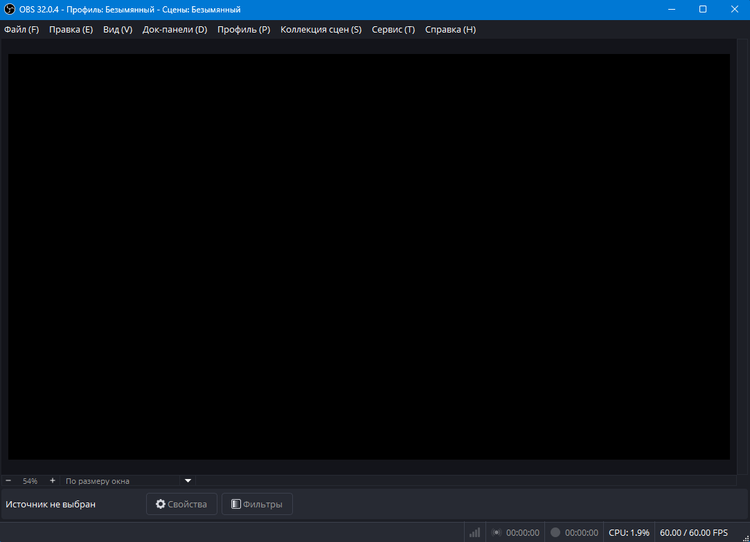The image size is (750, 542).
Task: Click the Источник не выбран label
Action: tap(51, 504)
